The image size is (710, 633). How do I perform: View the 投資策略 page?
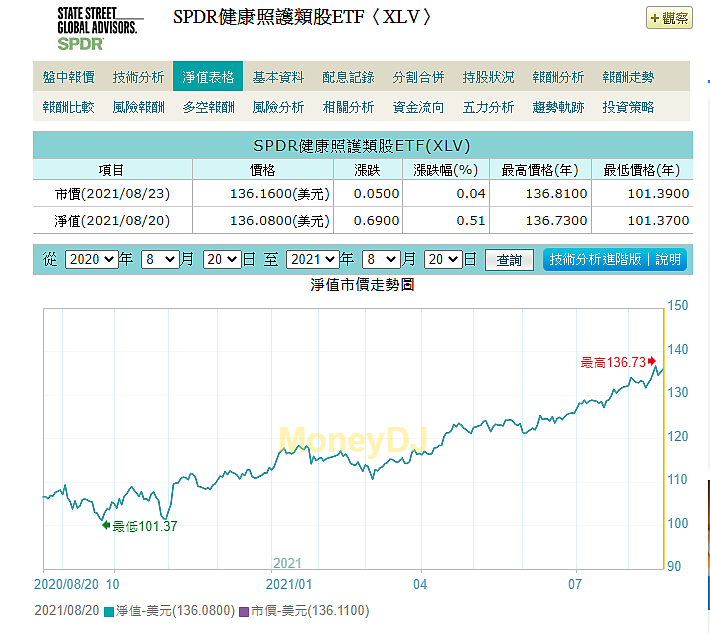pos(628,107)
